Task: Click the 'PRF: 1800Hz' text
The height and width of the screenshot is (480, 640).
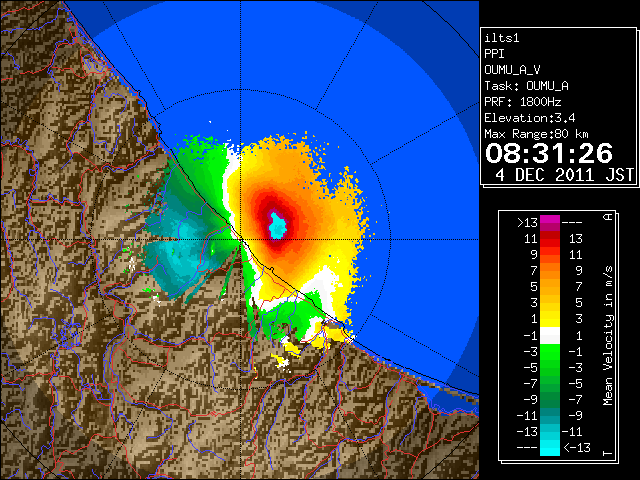Action: coord(523,102)
